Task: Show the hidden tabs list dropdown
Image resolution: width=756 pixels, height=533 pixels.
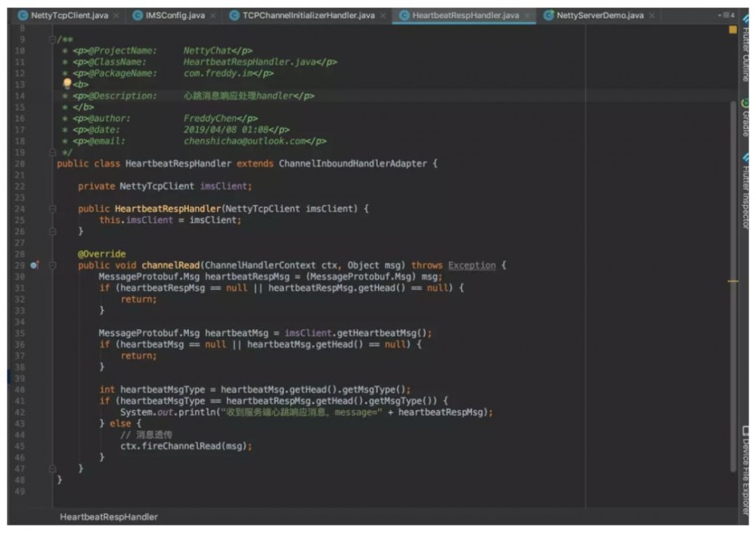Action: pyautogui.click(x=726, y=15)
